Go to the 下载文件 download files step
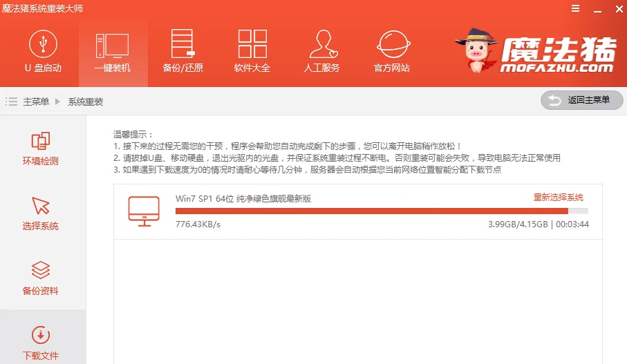Viewport: 627px width, 364px height. tap(40, 343)
